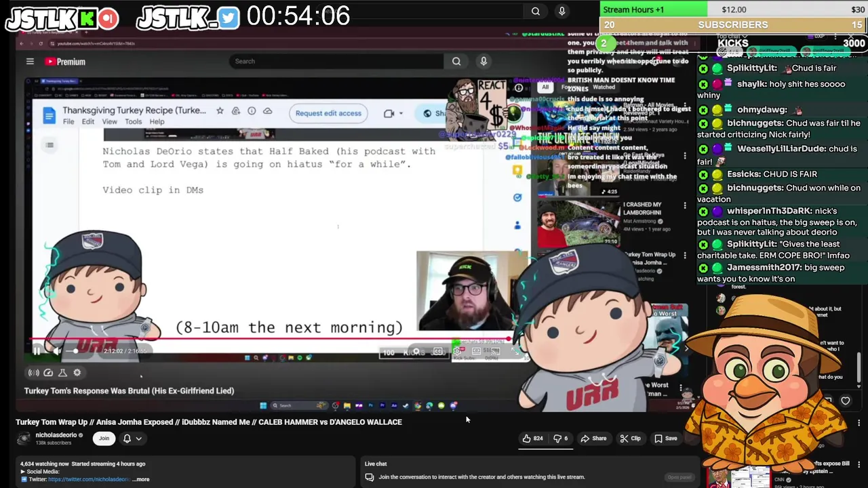The width and height of the screenshot is (868, 488).
Task: Open the Google Meet camera icon
Action: coord(389,113)
